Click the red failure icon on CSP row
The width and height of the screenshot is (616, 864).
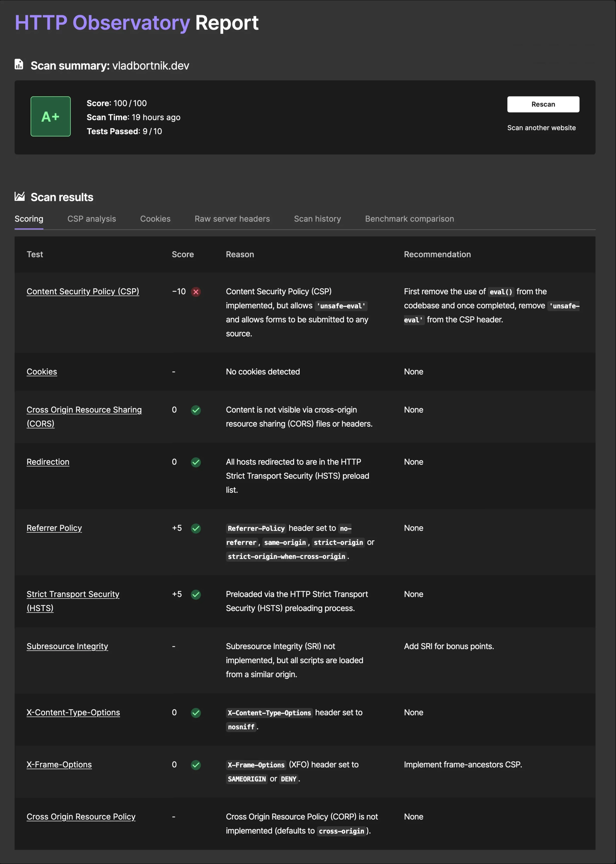tap(196, 292)
